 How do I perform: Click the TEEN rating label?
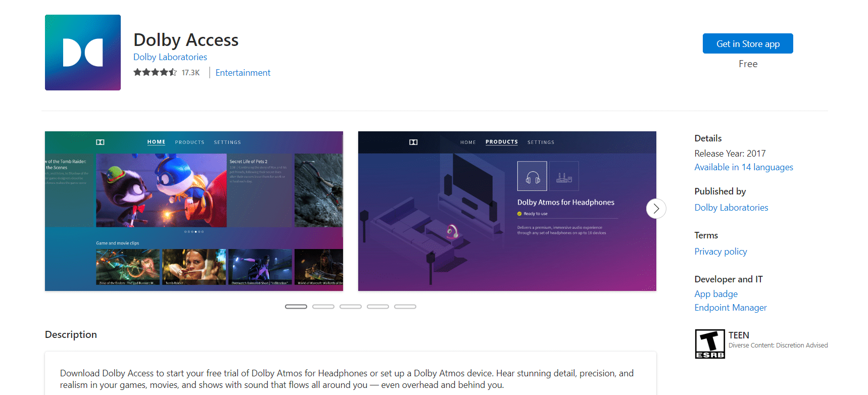739,335
